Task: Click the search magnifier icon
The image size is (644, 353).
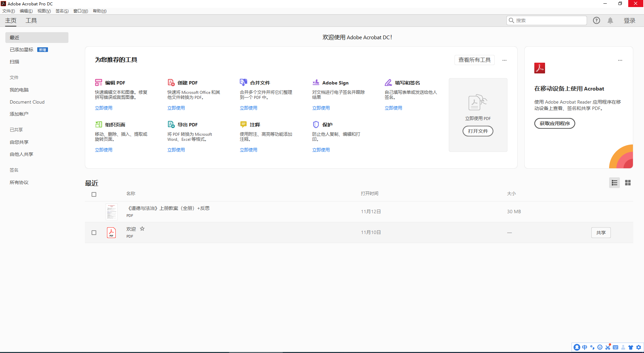Action: (x=512, y=20)
